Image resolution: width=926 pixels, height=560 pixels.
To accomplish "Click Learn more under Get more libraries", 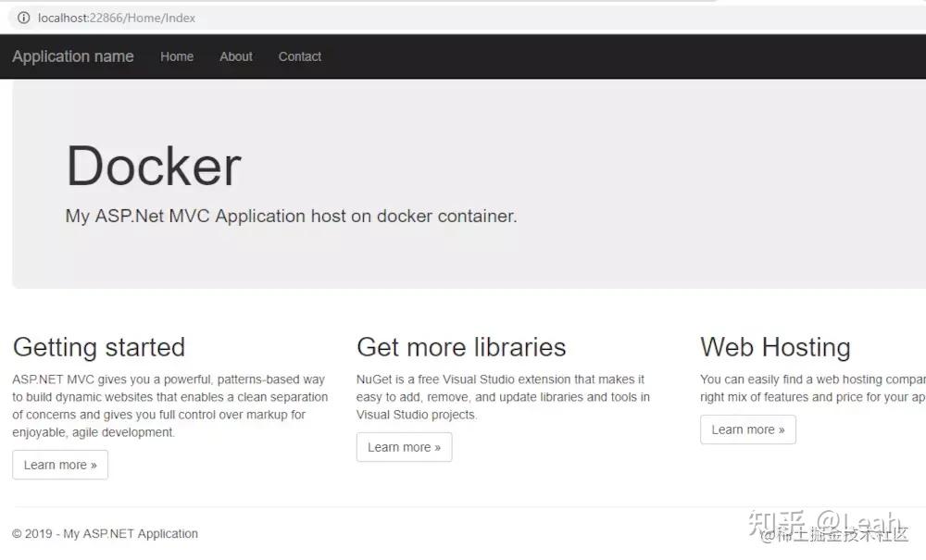I will 404,446.
